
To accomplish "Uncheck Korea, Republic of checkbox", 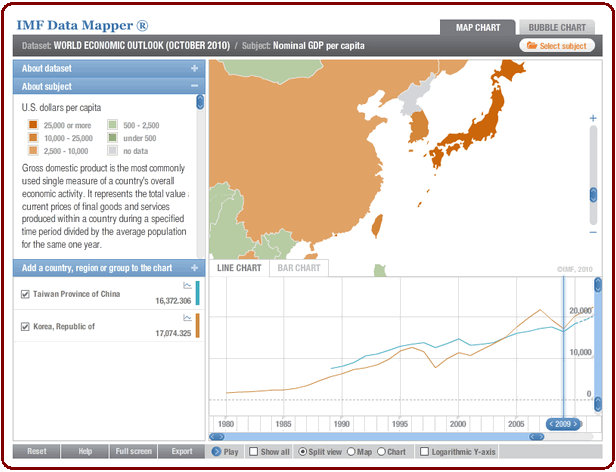I will (25, 327).
